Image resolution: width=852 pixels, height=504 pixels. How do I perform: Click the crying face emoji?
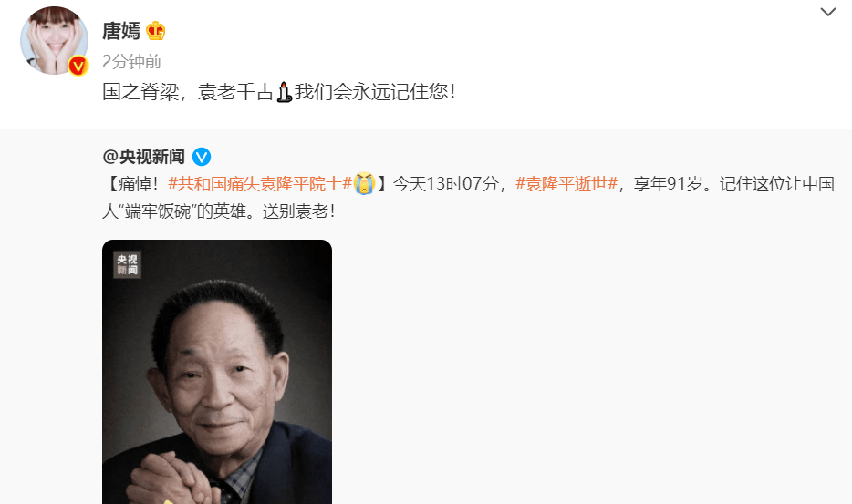(x=365, y=183)
